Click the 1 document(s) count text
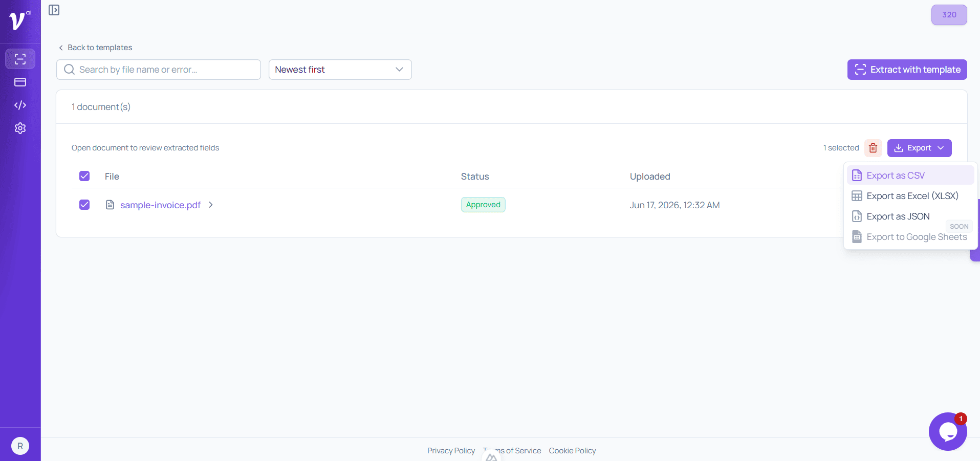980x461 pixels. [101, 107]
